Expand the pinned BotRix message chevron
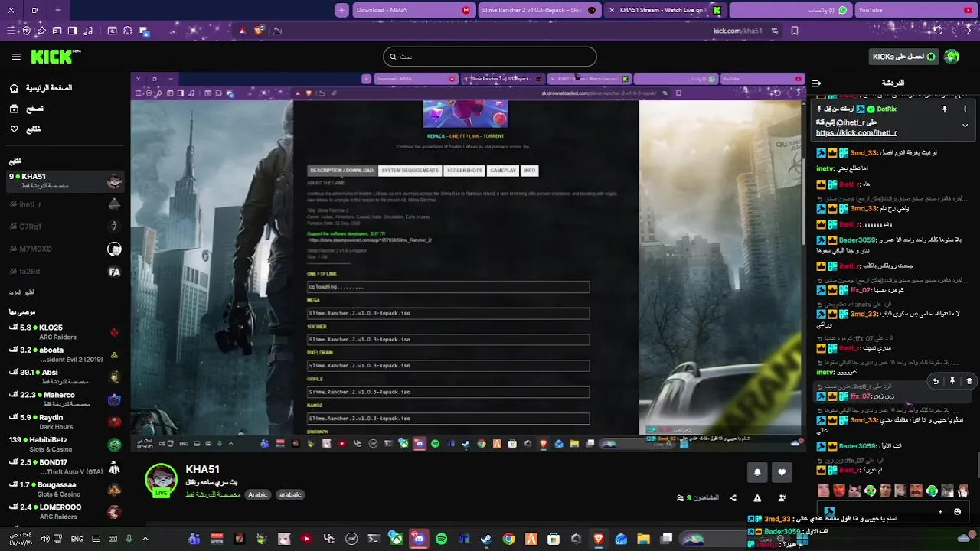Screen dimensions: 980x551 (965, 125)
